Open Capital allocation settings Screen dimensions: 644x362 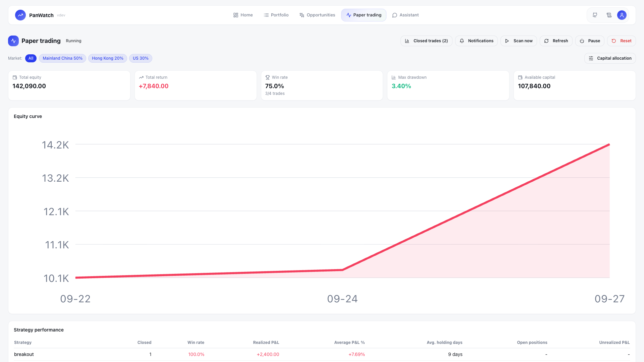610,58
